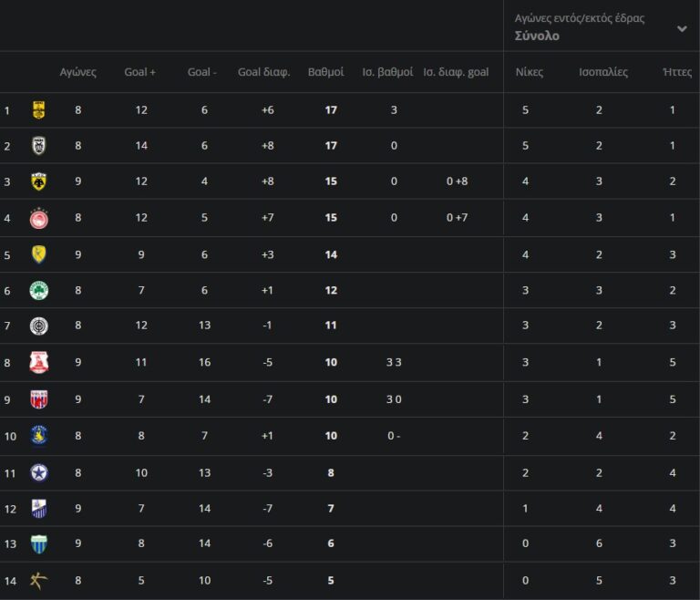Viewport: 700px width, 600px height.
Task: Sort table by Βαθμοί header
Action: point(325,72)
